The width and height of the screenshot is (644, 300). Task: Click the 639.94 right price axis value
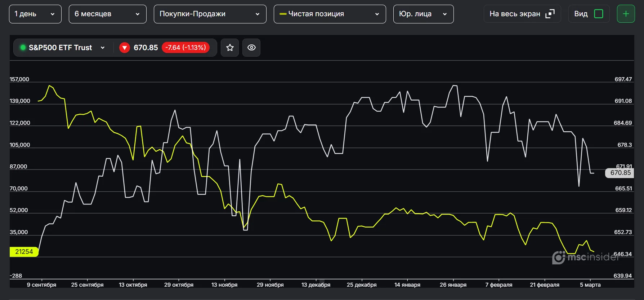click(x=623, y=276)
